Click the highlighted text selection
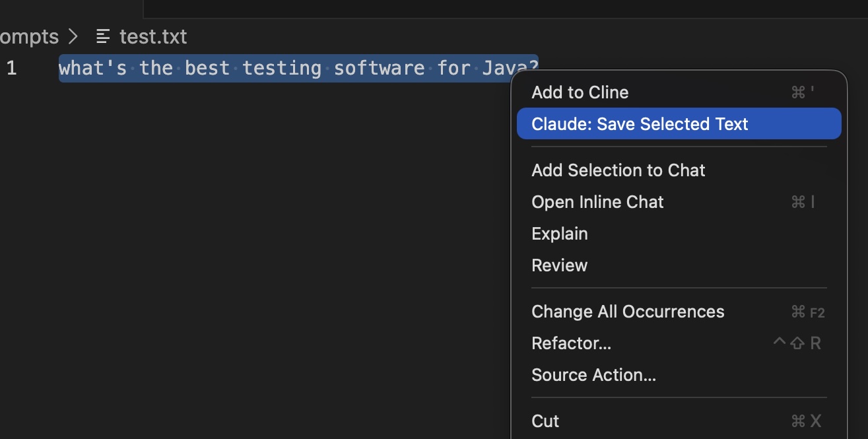868x439 pixels. click(x=297, y=67)
